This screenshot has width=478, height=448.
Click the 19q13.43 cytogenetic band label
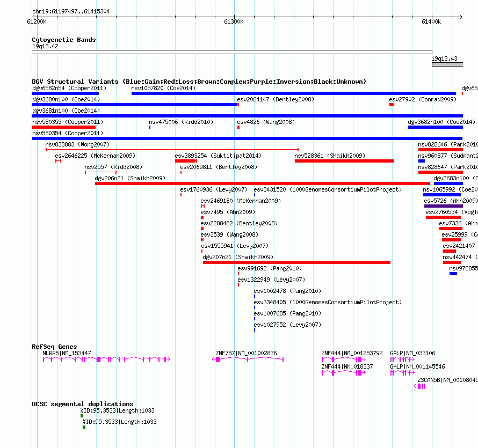[444, 59]
